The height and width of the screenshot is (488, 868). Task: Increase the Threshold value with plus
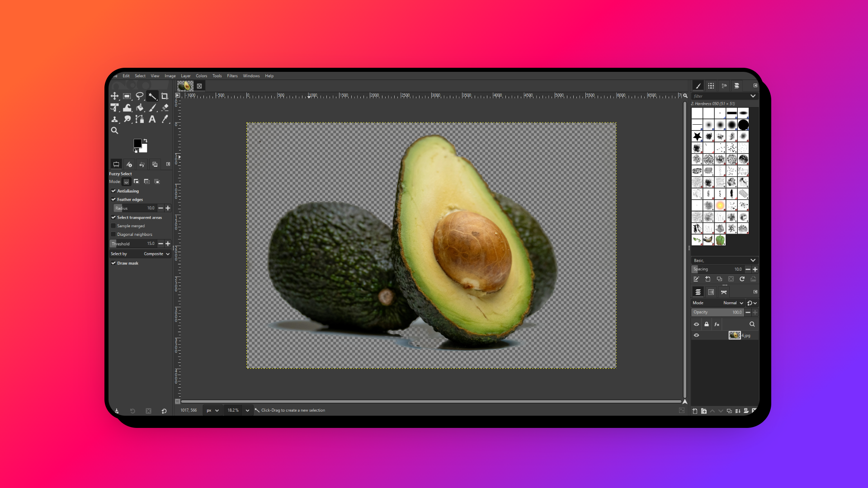pyautogui.click(x=168, y=244)
